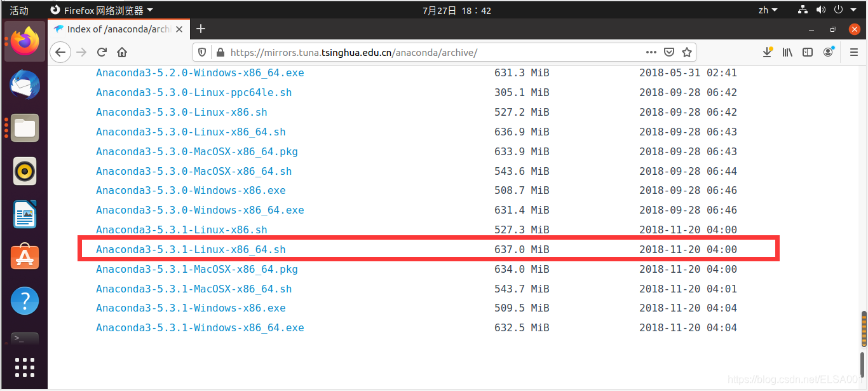Restore the Firefox window size
868x391 pixels.
pyautogui.click(x=832, y=29)
